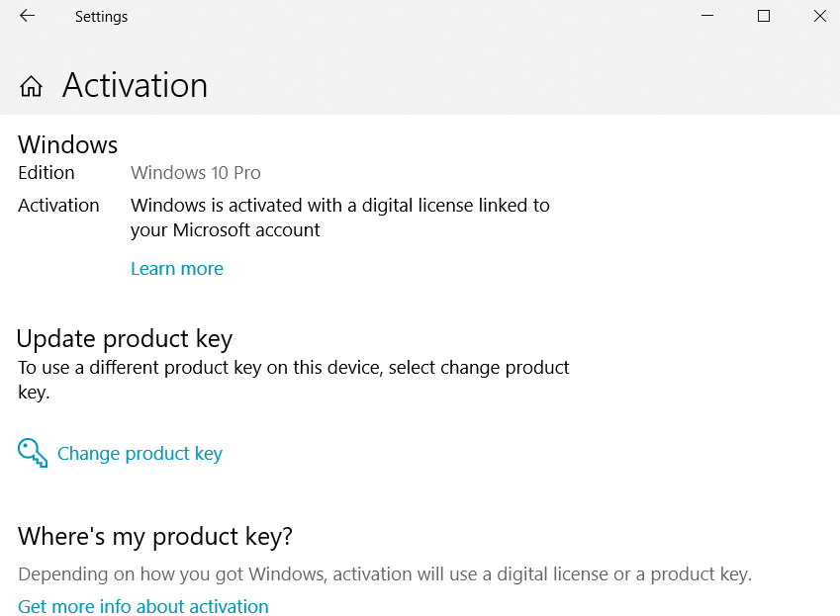Click the Activation page title
840x616 pixels.
click(x=135, y=85)
